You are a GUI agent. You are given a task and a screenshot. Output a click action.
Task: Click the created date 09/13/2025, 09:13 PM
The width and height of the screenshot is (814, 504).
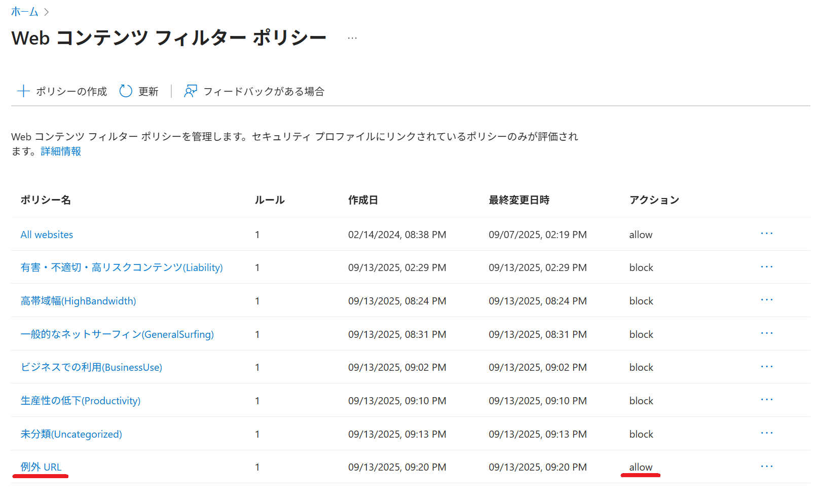pos(397,434)
